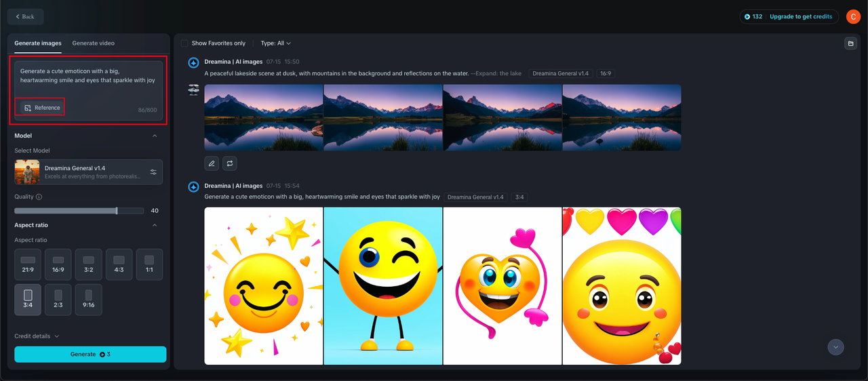Select 16:9 aspect ratio
This screenshot has height=381, width=868.
coord(58,264)
